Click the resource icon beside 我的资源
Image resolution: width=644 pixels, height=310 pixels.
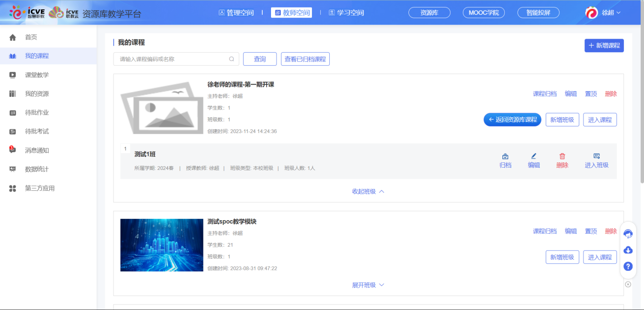tap(13, 94)
